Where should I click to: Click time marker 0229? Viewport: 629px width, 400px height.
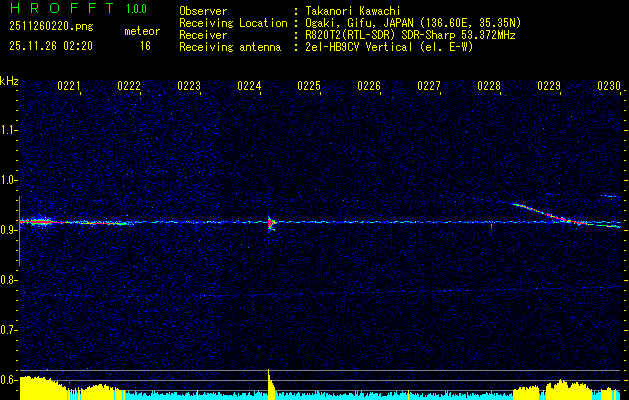[x=549, y=86]
